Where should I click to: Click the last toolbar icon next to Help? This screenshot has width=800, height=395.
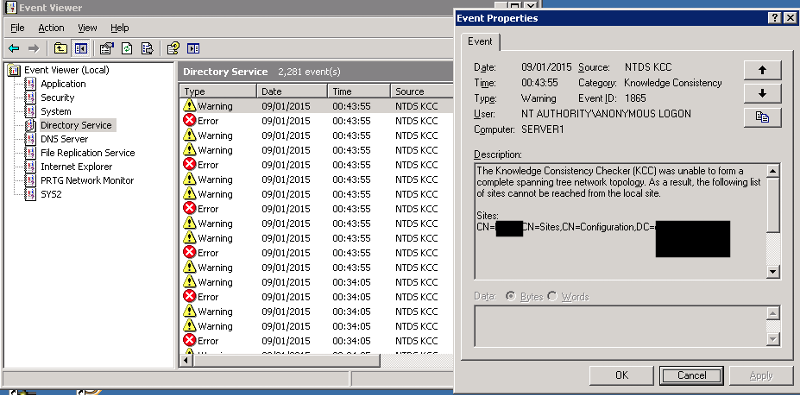click(193, 48)
